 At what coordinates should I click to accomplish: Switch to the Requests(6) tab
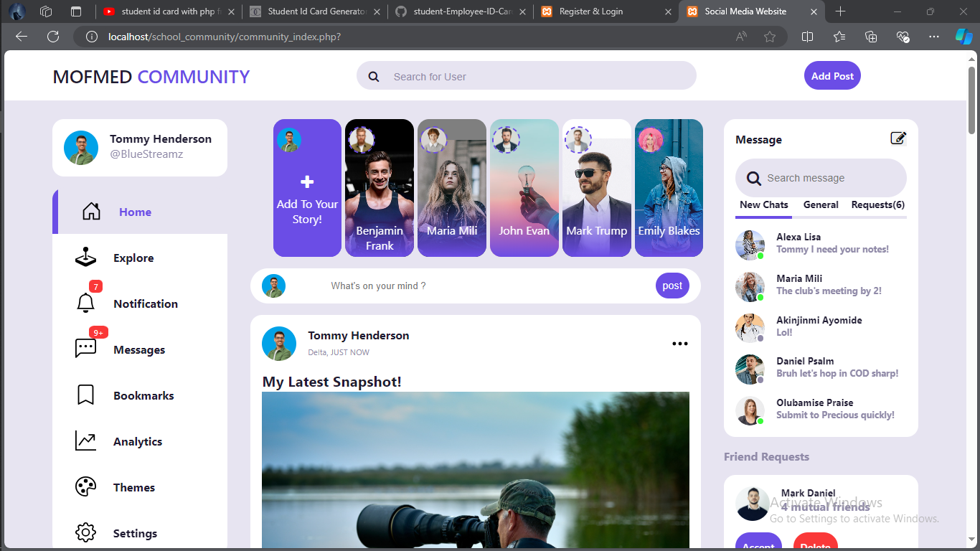tap(877, 204)
